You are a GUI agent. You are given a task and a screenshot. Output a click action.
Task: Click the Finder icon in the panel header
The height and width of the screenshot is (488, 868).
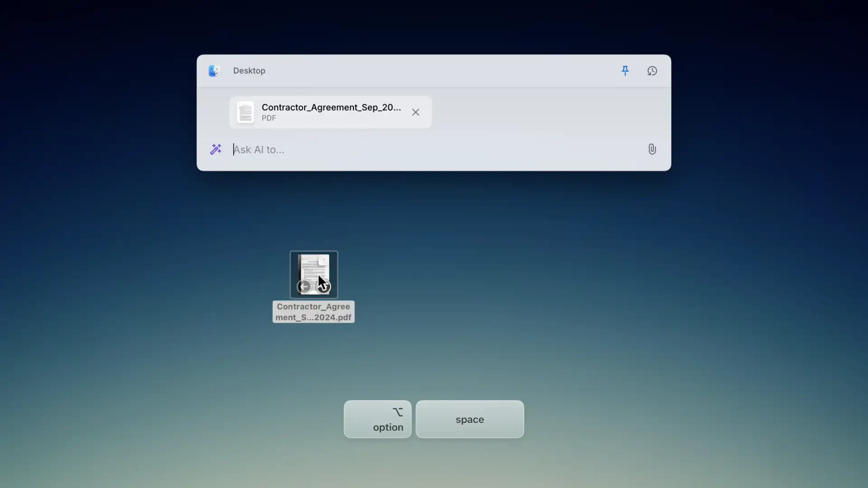point(214,70)
